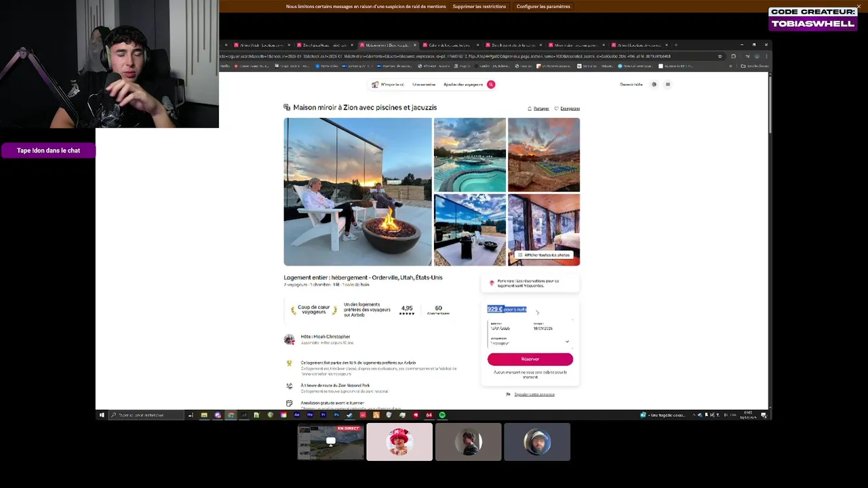868x488 pixels.
Task: Click the host Micah Christopher avatar
Action: pos(290,339)
